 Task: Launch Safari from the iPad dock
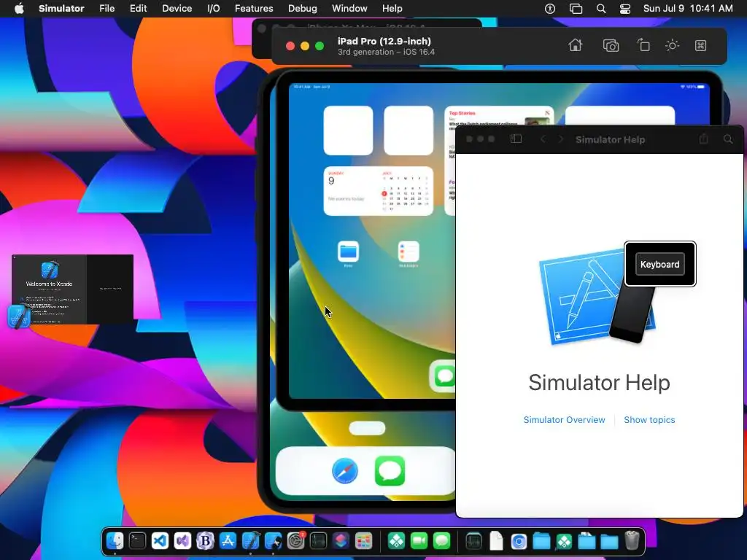click(345, 470)
